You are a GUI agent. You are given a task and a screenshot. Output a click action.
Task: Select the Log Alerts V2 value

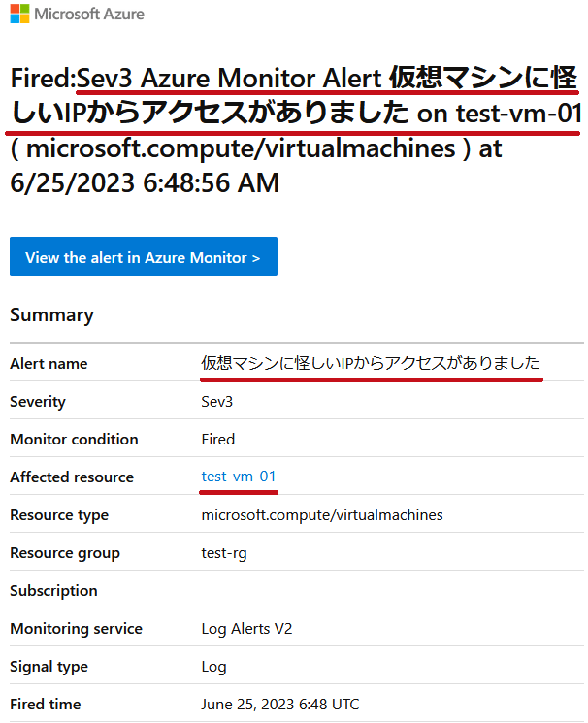[x=246, y=629]
